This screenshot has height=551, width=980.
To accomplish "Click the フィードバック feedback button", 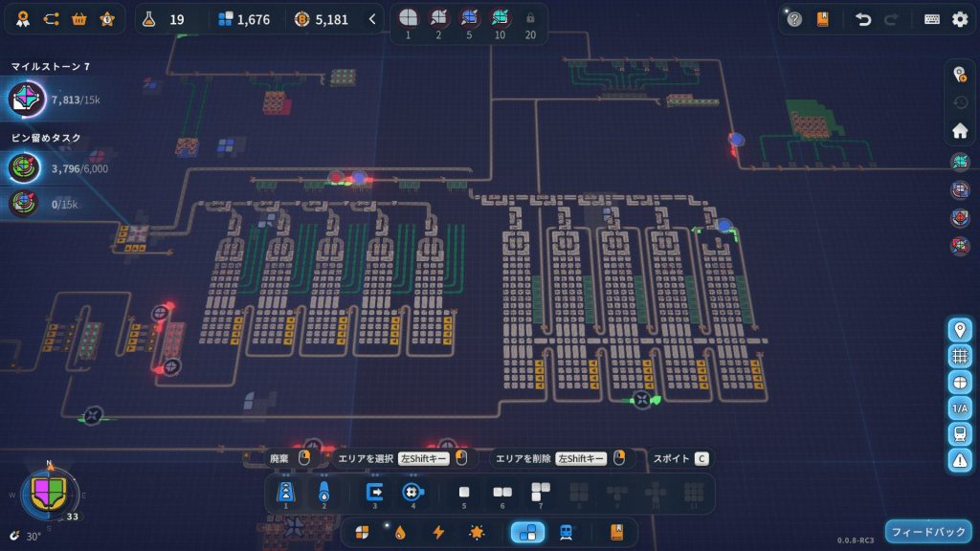I will click(x=928, y=531).
